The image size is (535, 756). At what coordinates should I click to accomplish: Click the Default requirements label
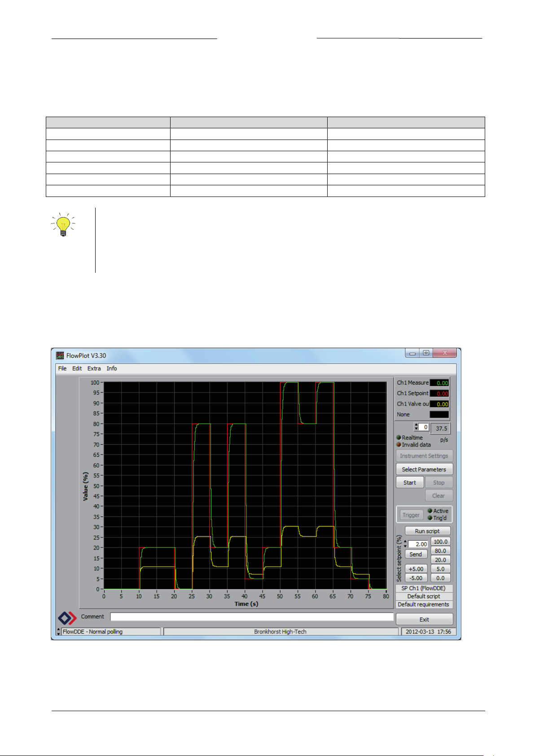tap(424, 604)
